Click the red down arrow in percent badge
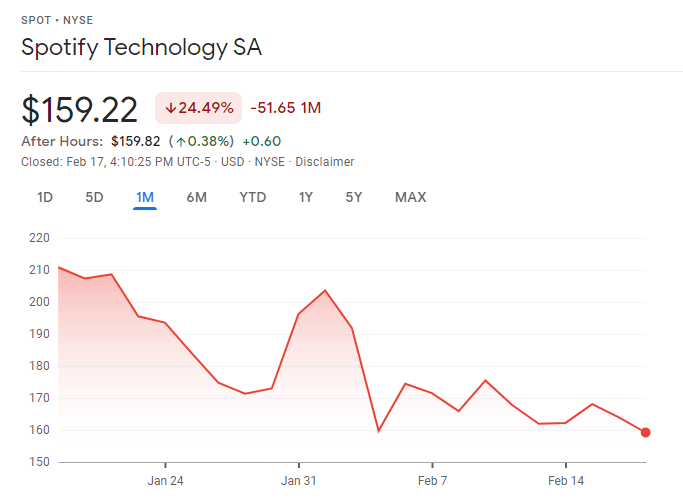 tap(171, 108)
